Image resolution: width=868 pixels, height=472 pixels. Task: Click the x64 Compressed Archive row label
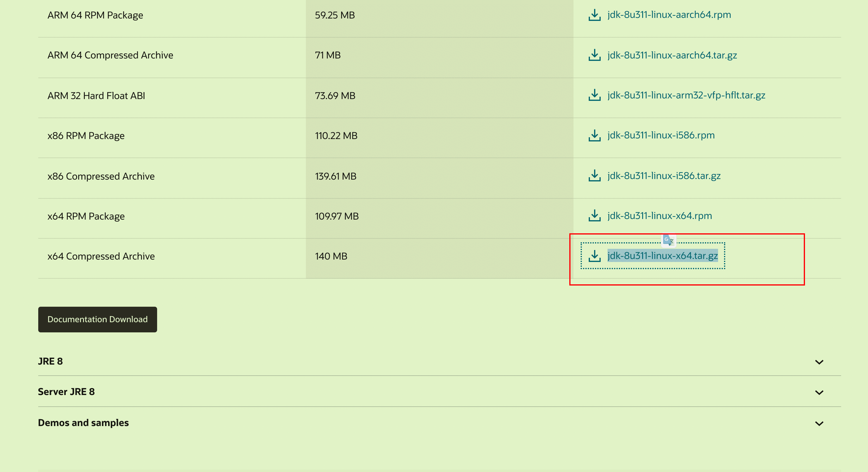[x=101, y=256]
